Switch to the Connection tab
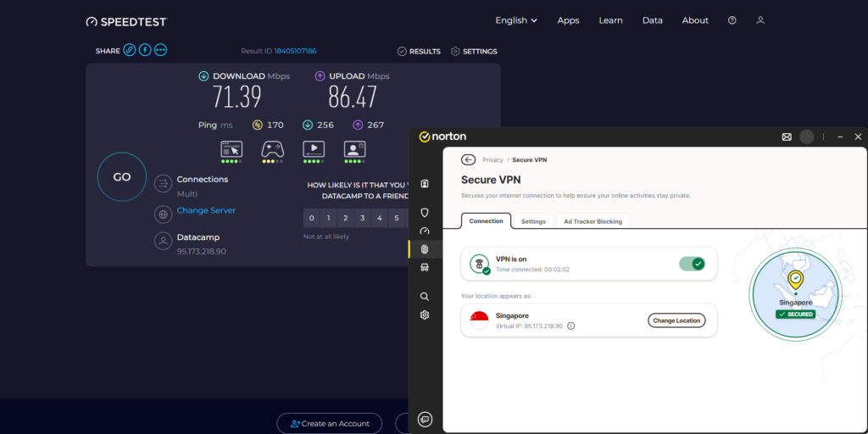The width and height of the screenshot is (868, 434). [x=486, y=221]
